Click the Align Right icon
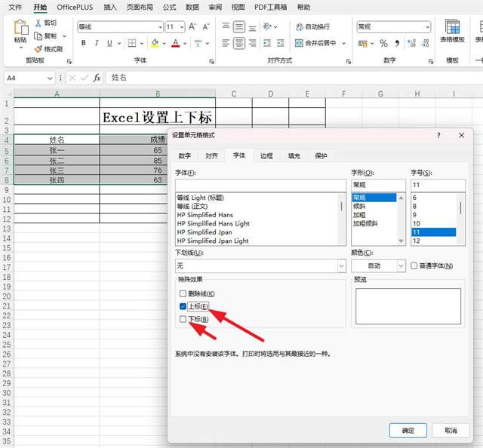 click(x=252, y=43)
